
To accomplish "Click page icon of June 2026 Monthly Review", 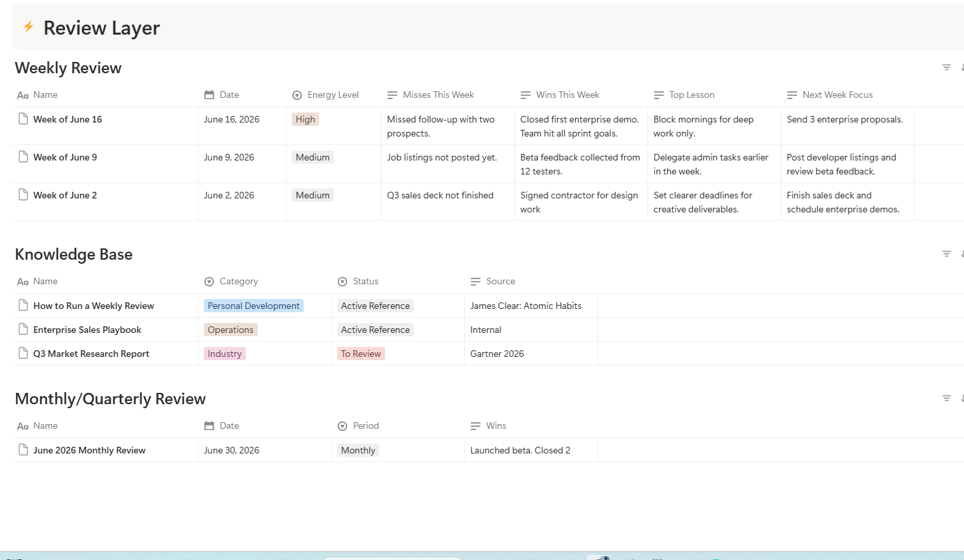I will [23, 450].
